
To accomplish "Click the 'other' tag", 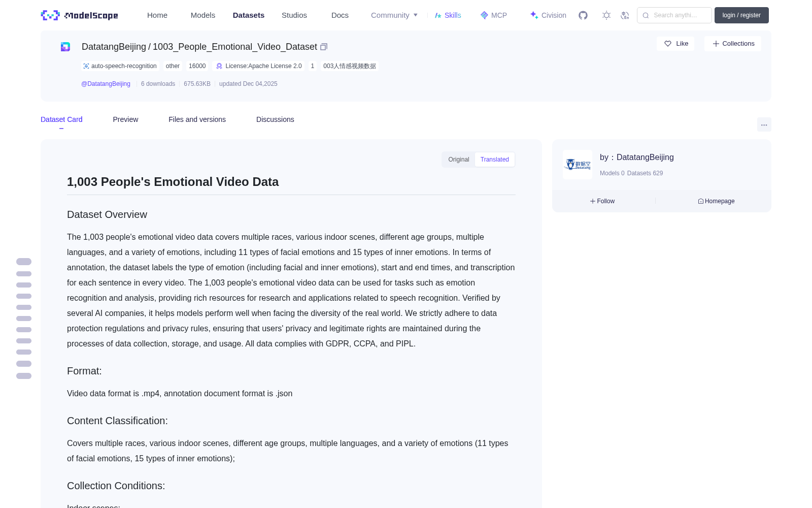I will tap(173, 66).
